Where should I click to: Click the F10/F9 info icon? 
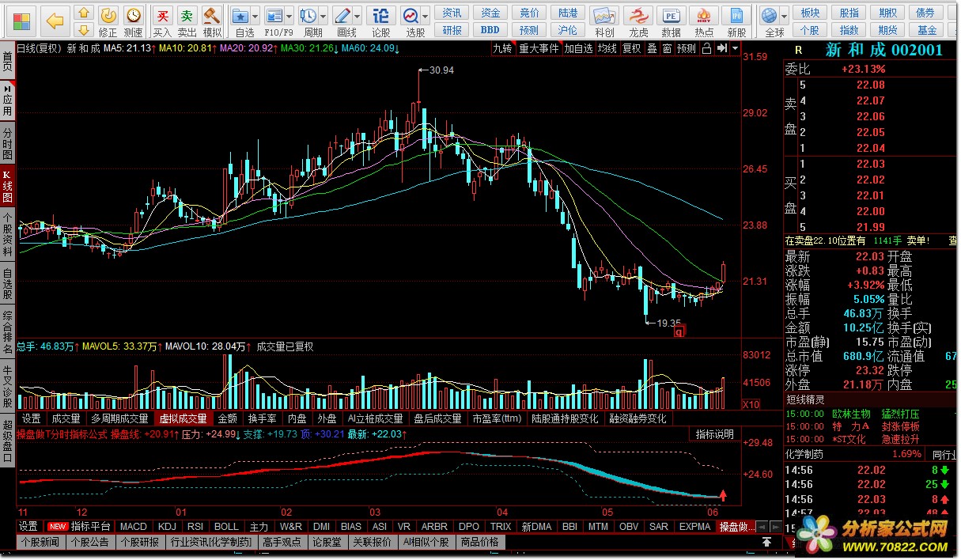click(274, 16)
